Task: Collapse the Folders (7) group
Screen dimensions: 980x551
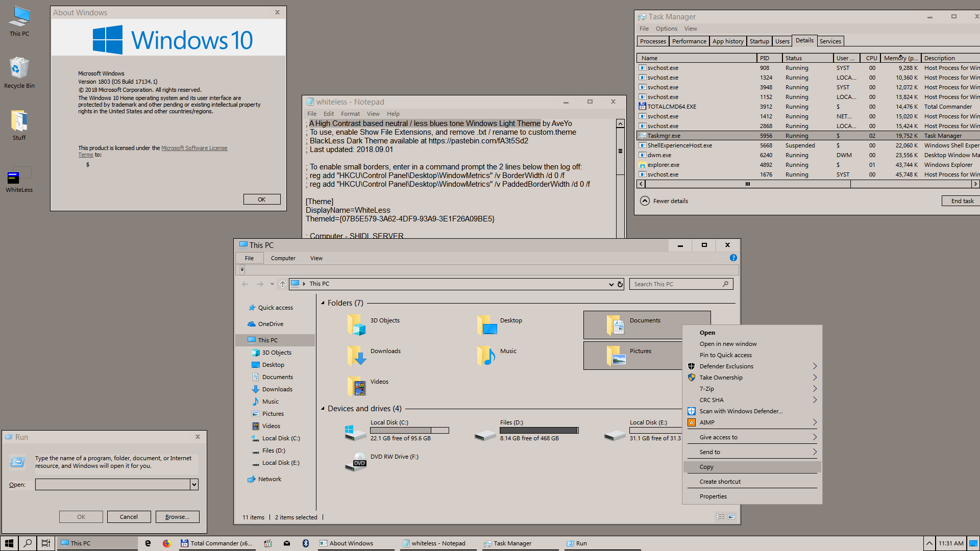Action: 323,303
